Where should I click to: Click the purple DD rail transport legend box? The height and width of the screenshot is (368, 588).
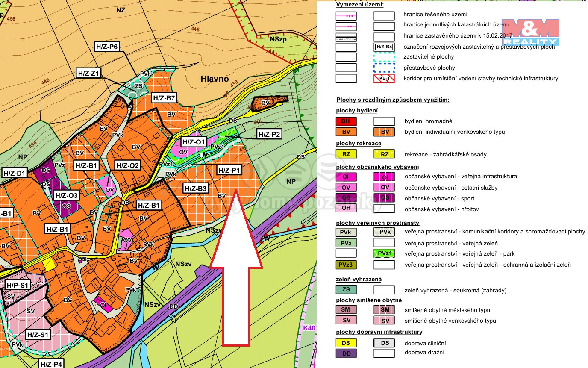tap(346, 353)
